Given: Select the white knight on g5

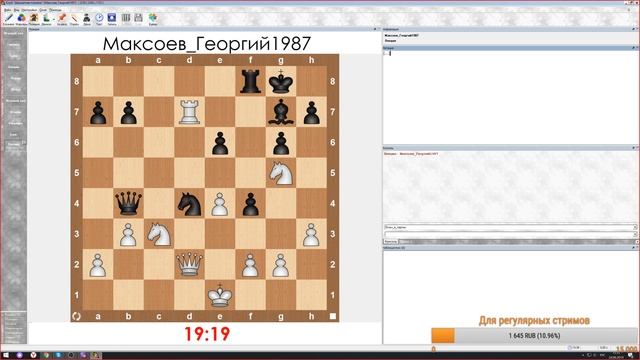Looking at the screenshot, I should pos(281,173).
